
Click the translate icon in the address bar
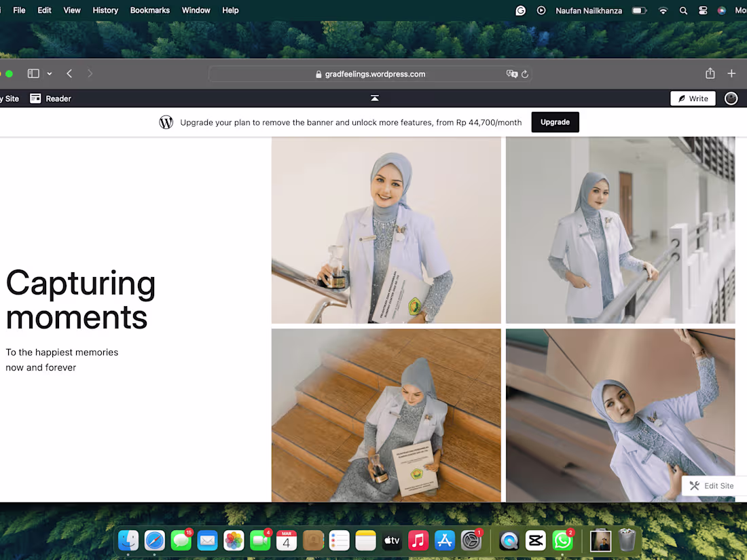512,73
